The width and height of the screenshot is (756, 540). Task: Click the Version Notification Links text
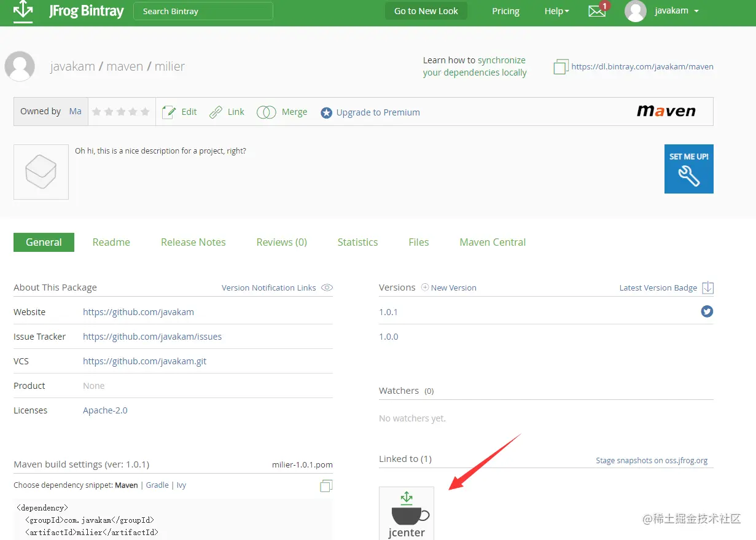coord(268,288)
